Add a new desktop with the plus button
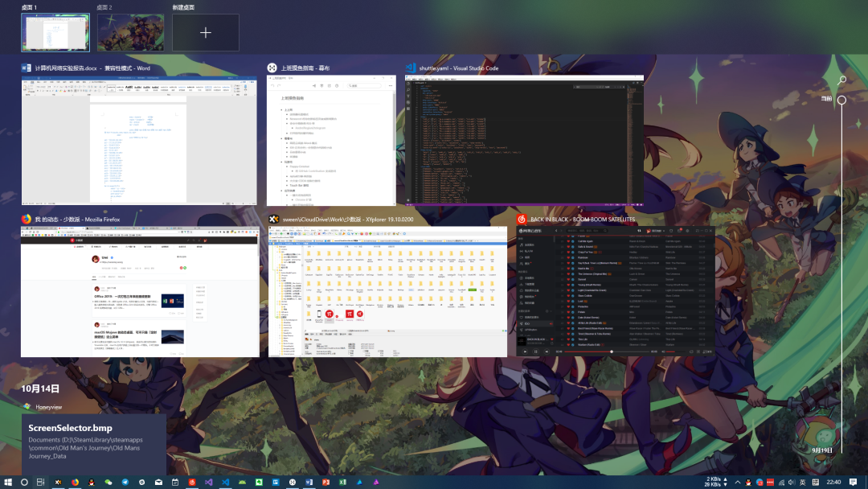The width and height of the screenshot is (868, 489). (x=206, y=33)
